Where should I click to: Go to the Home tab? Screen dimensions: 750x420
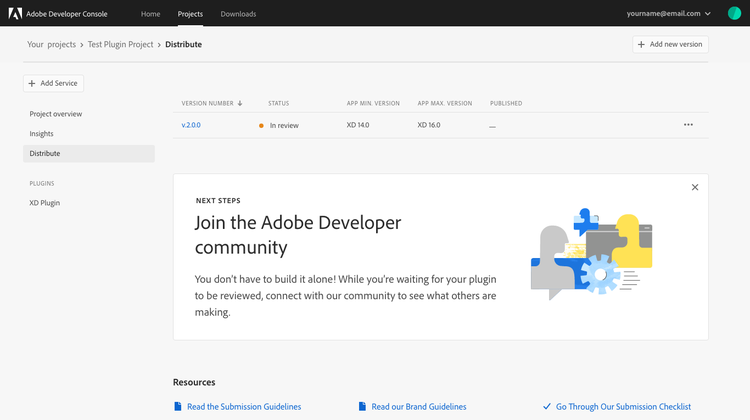click(150, 14)
